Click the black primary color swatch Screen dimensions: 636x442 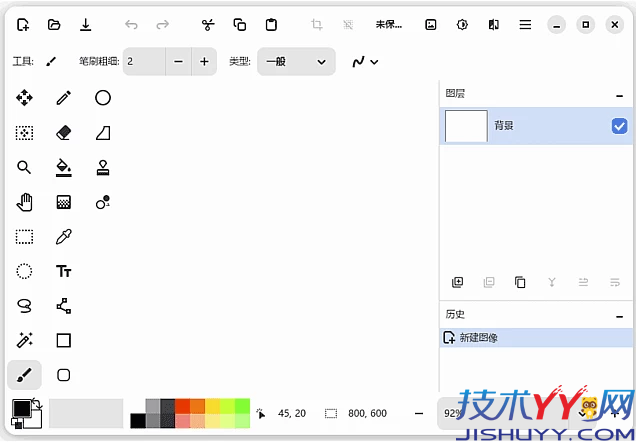21,408
